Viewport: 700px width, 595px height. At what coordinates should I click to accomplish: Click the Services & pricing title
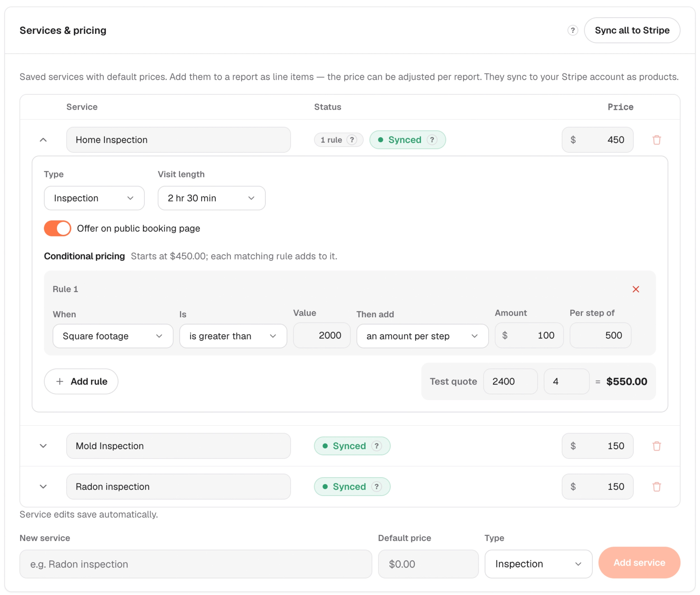click(63, 30)
